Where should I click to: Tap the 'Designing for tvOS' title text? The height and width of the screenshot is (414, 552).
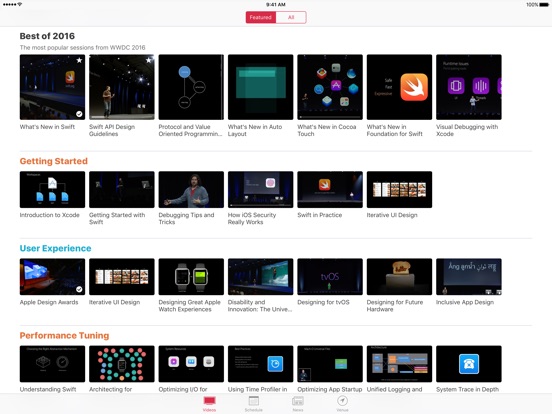tap(324, 302)
